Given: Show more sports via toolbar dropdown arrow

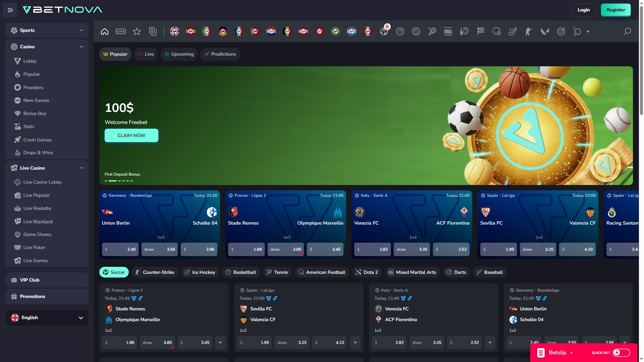Looking at the screenshot, I should point(588,32).
